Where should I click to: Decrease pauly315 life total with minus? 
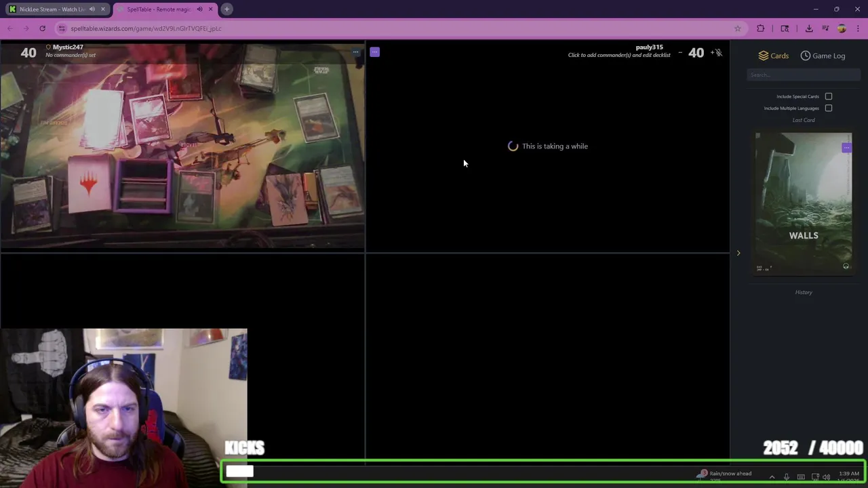click(680, 52)
